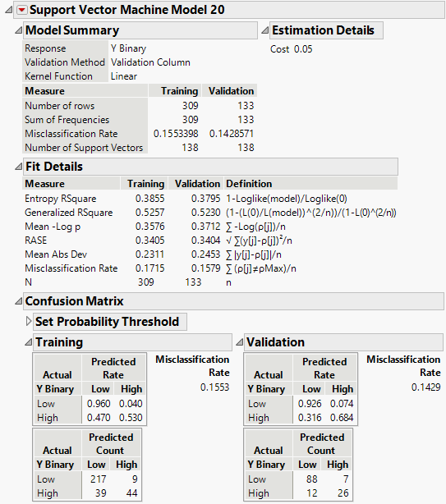Select training misclassification rate 0.1553398

tap(176, 134)
